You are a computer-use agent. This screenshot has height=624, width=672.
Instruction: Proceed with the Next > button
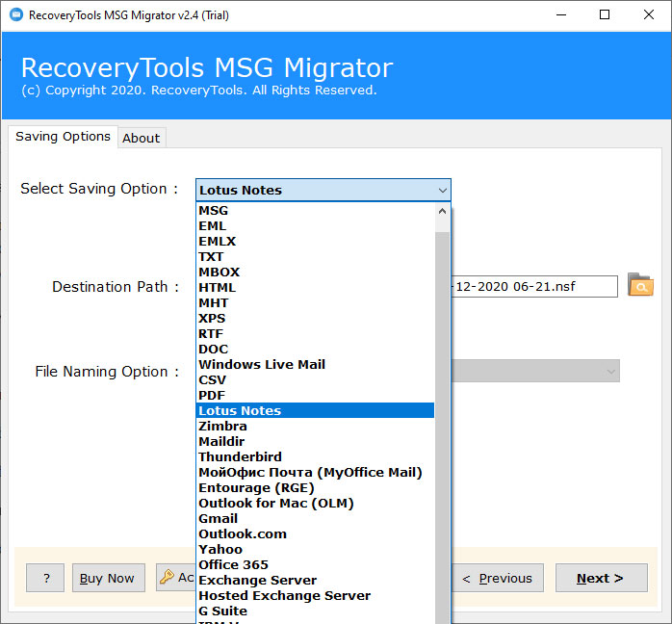coord(602,578)
